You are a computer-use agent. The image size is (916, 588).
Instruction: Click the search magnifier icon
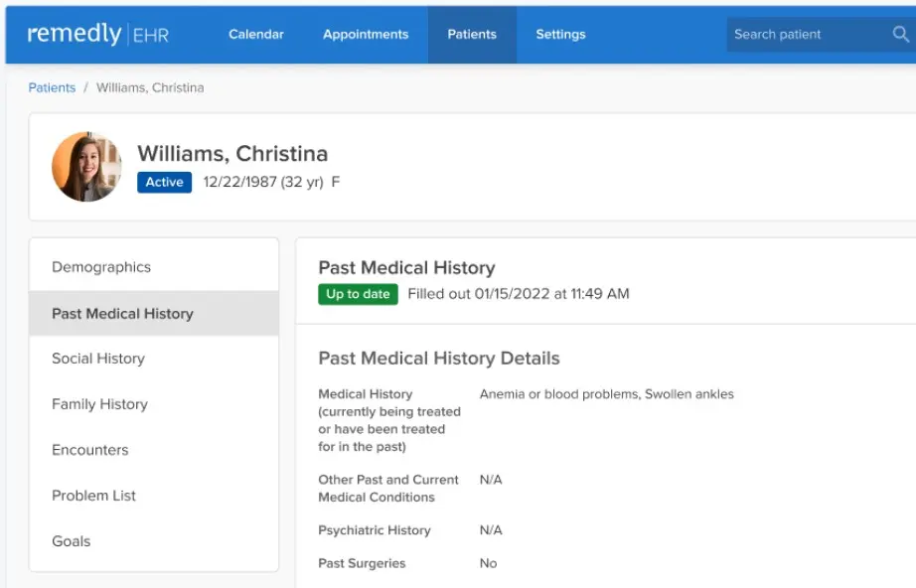point(900,34)
